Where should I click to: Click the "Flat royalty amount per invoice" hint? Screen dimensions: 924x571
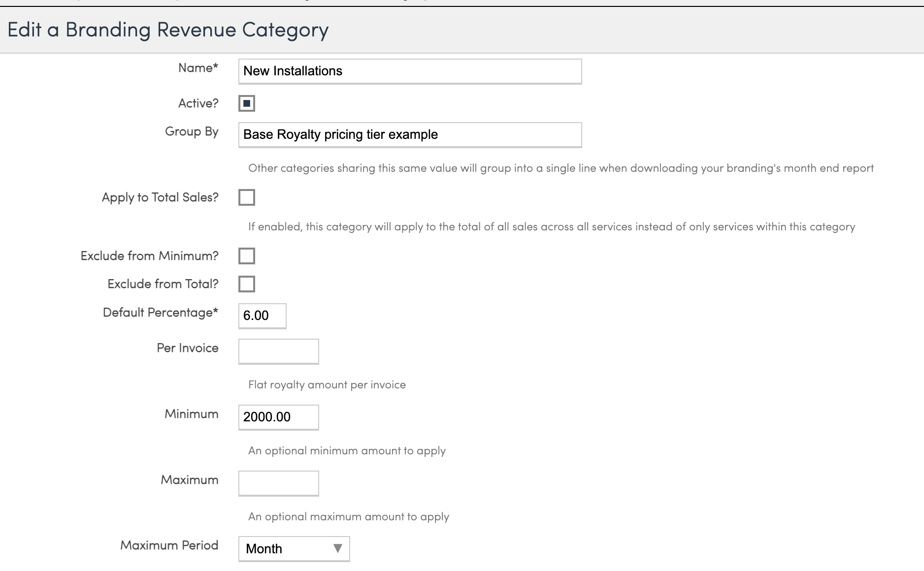327,385
